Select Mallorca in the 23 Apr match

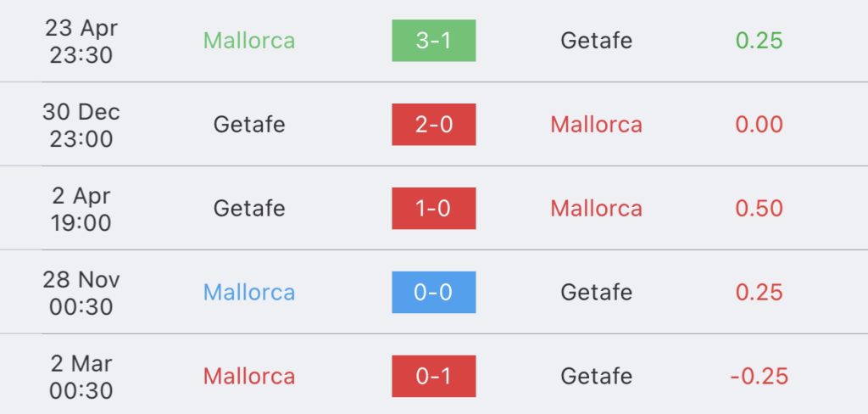[249, 41]
